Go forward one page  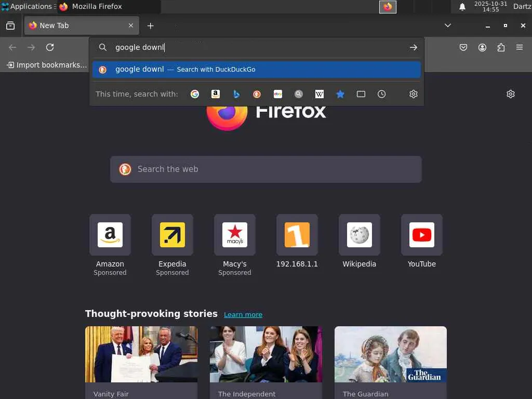coord(31,47)
